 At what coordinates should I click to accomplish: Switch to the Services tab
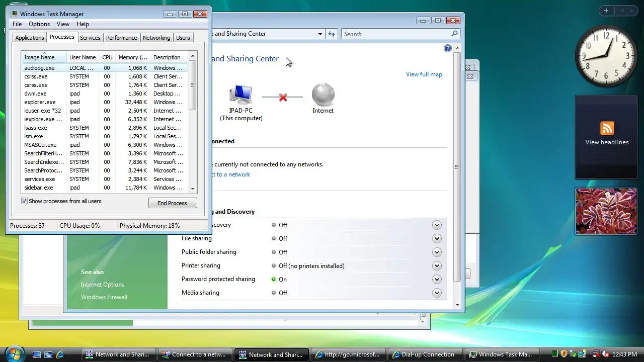coord(90,38)
